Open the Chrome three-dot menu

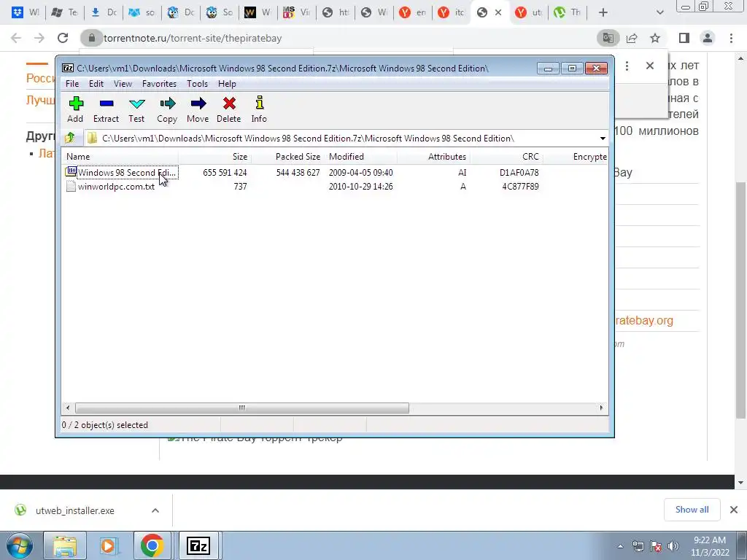pos(731,38)
